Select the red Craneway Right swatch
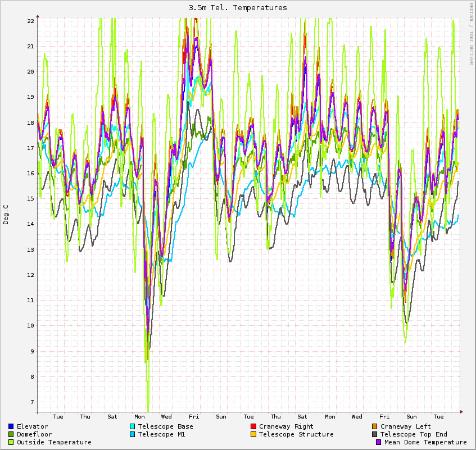The image size is (476, 450). pyautogui.click(x=253, y=426)
